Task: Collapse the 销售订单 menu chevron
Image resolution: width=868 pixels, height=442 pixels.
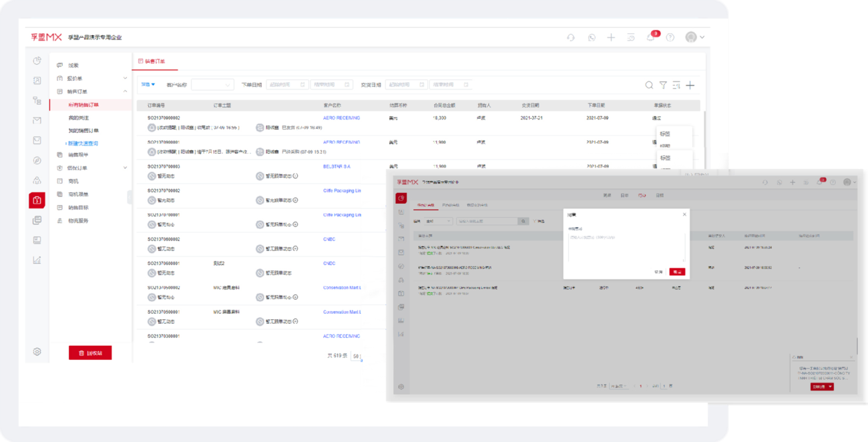Action: pos(125,91)
